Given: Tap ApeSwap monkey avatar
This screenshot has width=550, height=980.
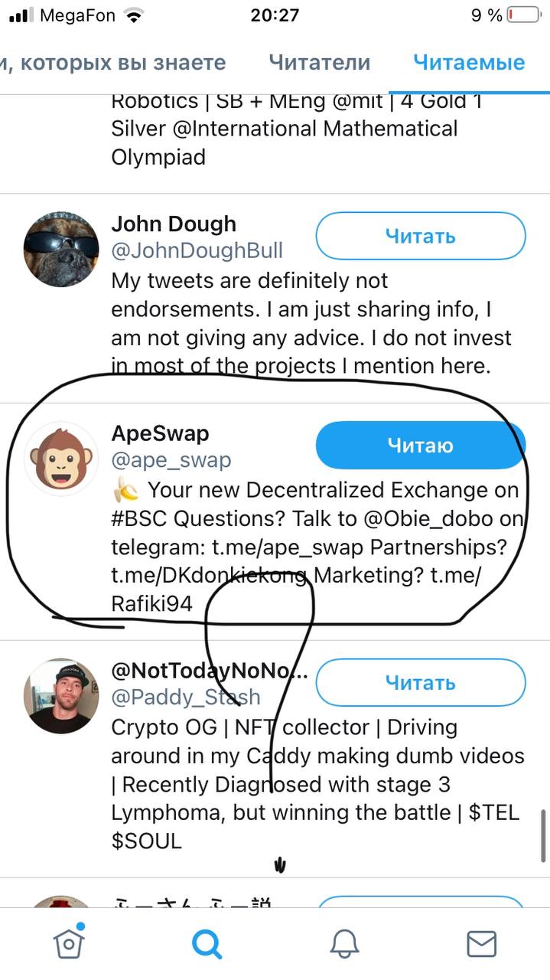Looking at the screenshot, I should point(62,459).
